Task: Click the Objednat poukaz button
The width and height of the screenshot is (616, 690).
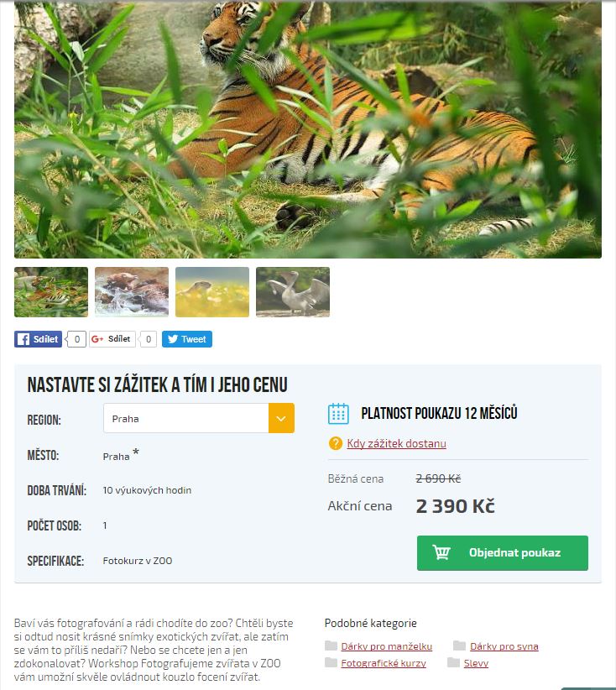Action: tap(503, 552)
